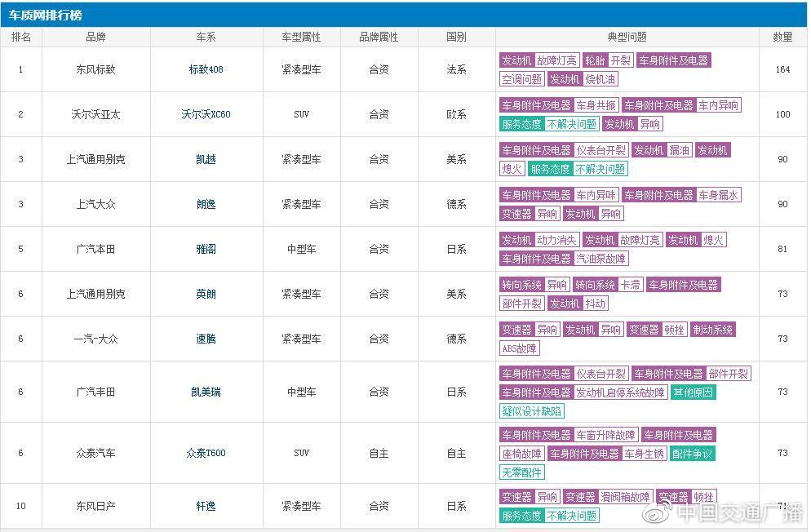Click the 车窗升降故障 issue tag

[x=605, y=436]
